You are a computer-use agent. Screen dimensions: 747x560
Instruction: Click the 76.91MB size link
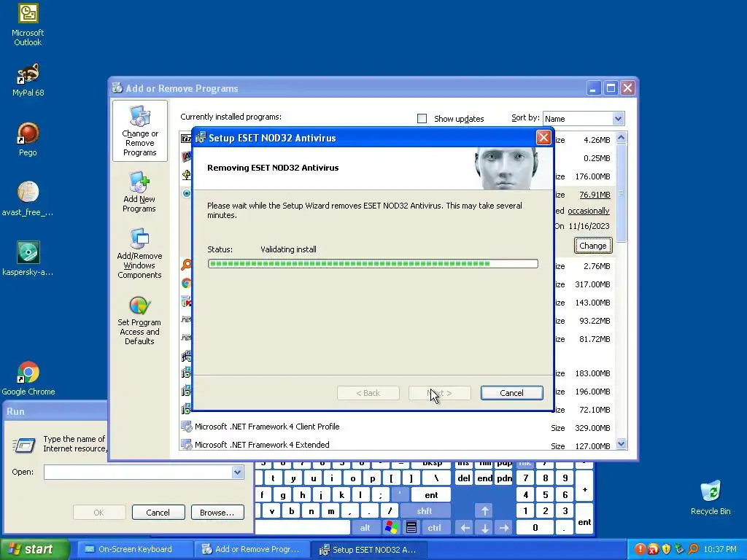click(x=595, y=194)
